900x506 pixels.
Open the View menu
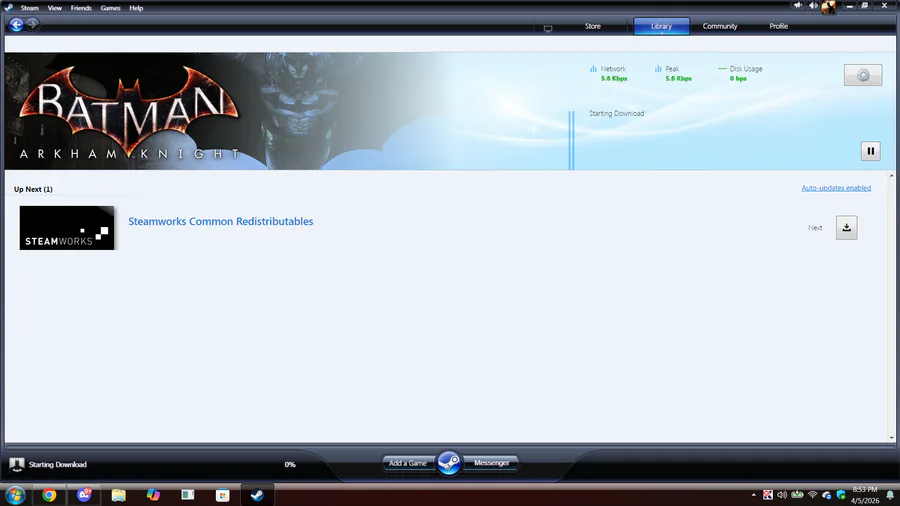point(55,8)
